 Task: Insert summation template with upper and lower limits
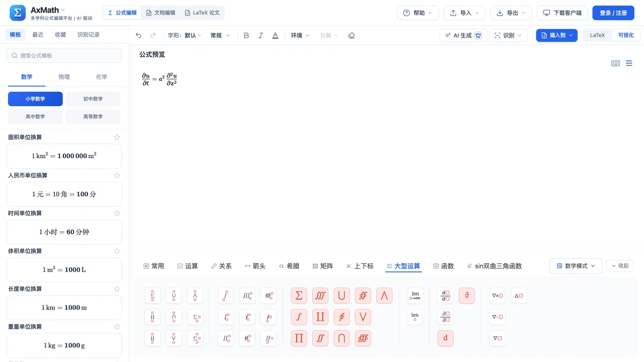pos(152,295)
